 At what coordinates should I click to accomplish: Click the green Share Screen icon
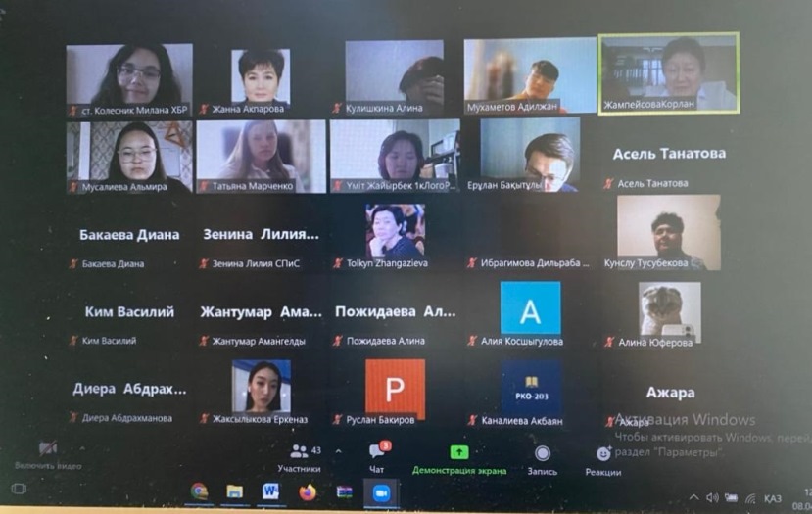[x=459, y=452]
